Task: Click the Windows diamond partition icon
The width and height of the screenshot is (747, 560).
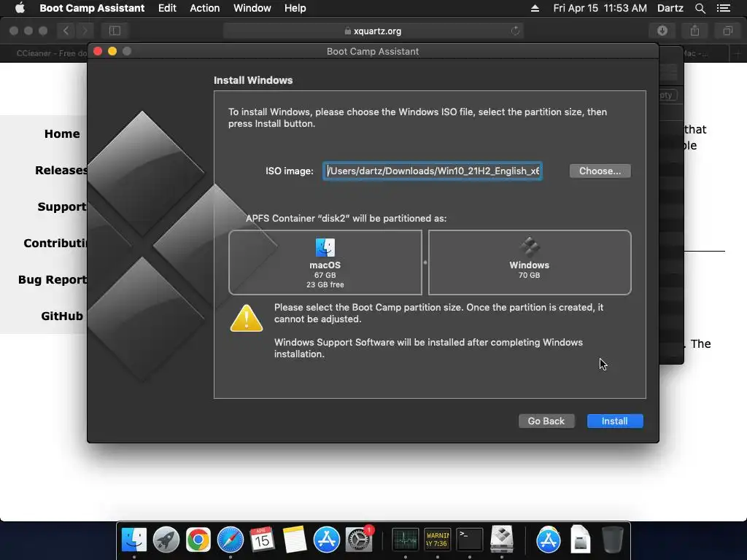Action: [530, 247]
